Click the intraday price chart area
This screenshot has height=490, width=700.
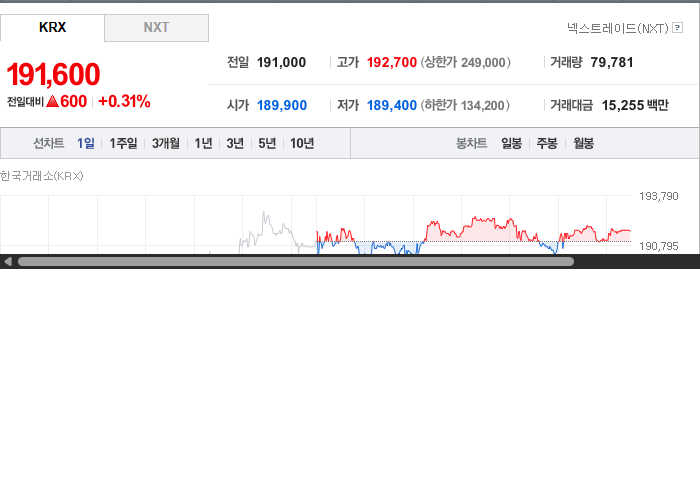point(315,224)
